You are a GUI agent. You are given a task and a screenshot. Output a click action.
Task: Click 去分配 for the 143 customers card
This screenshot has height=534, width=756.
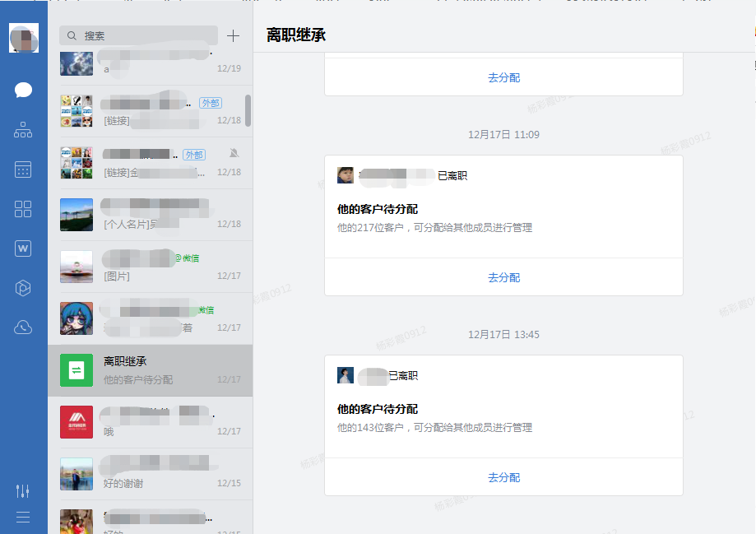503,477
